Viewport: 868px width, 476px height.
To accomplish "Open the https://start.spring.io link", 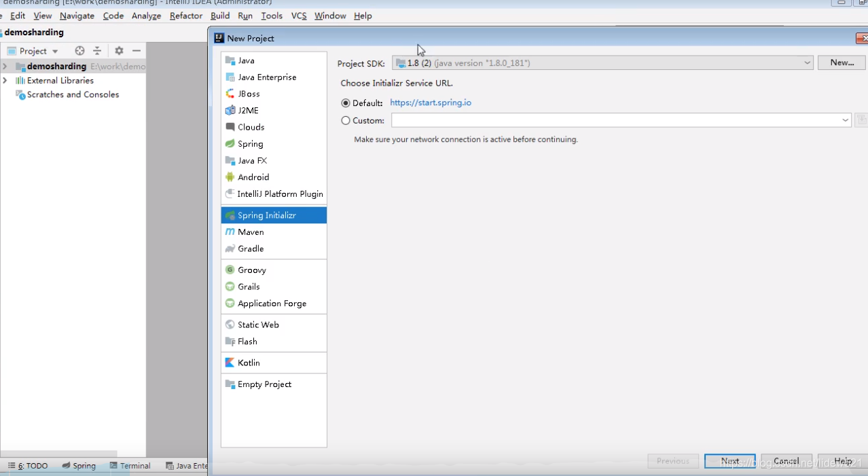I will [x=431, y=103].
